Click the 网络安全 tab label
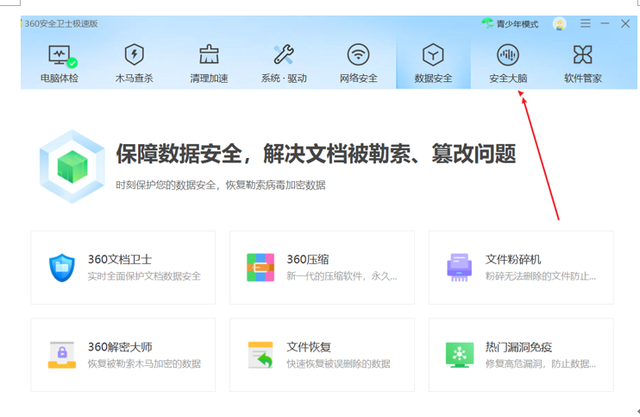 click(358, 78)
